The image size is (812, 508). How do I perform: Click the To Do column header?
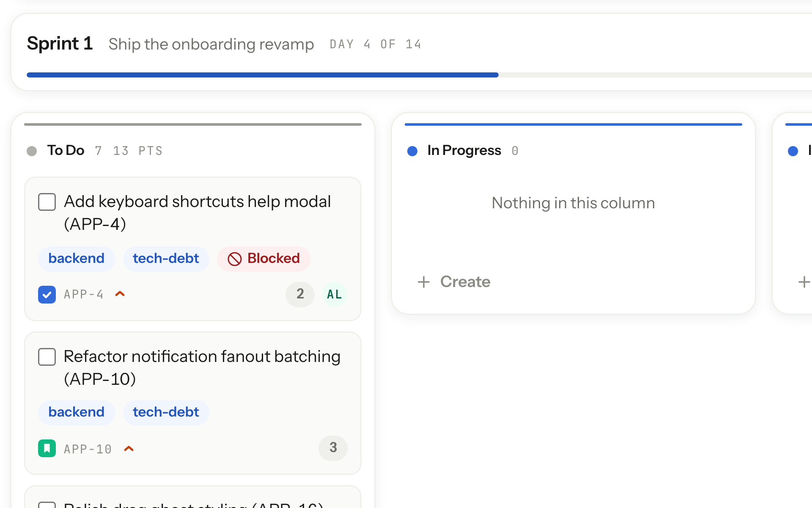pyautogui.click(x=66, y=150)
